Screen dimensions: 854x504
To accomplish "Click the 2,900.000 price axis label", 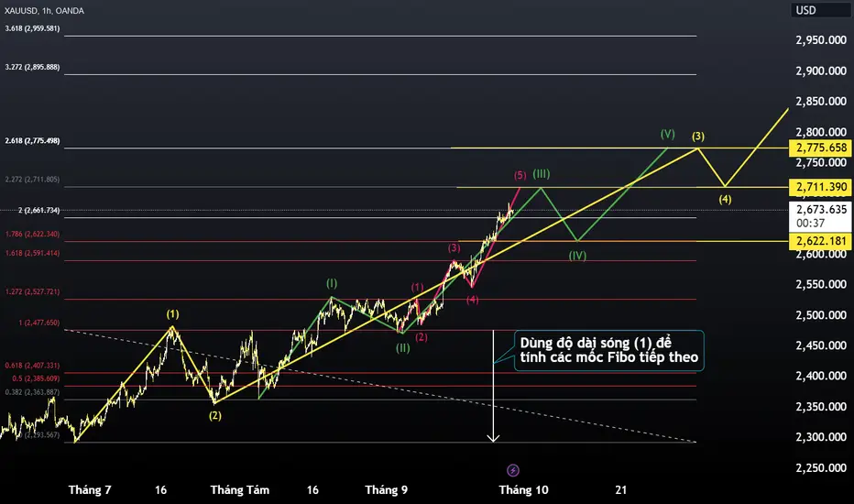I will 821,71.
